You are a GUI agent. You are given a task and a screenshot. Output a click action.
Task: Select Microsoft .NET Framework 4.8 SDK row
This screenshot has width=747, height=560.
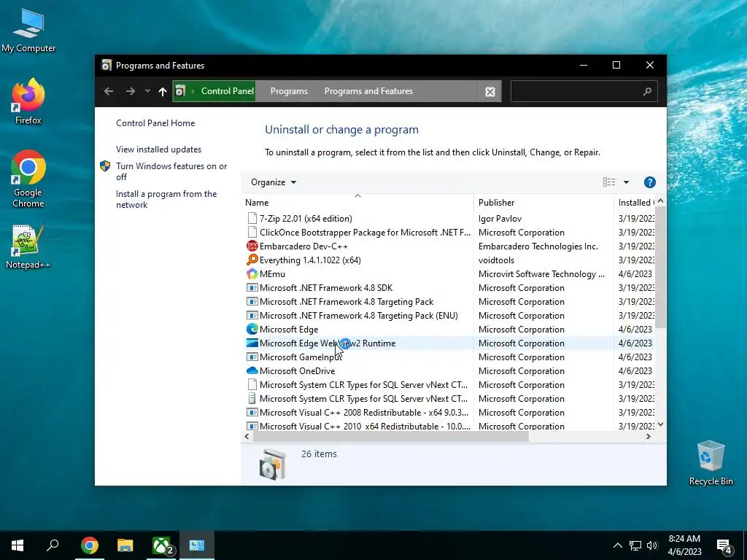click(x=448, y=287)
